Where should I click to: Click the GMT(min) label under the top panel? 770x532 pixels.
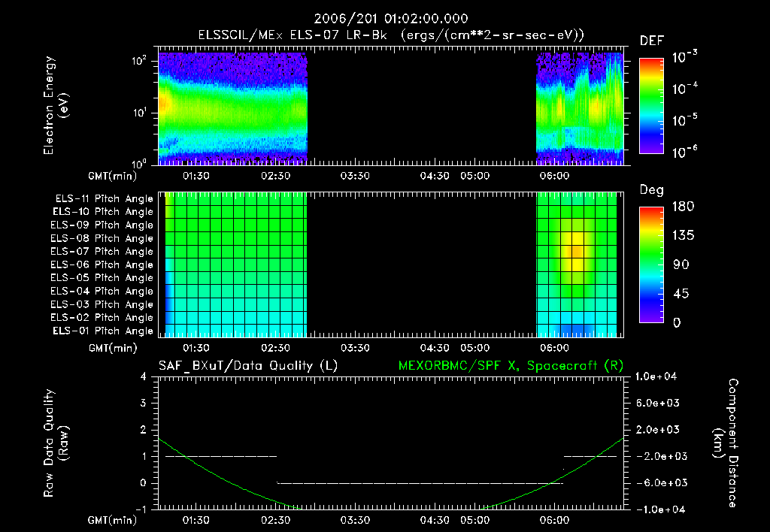(112, 176)
